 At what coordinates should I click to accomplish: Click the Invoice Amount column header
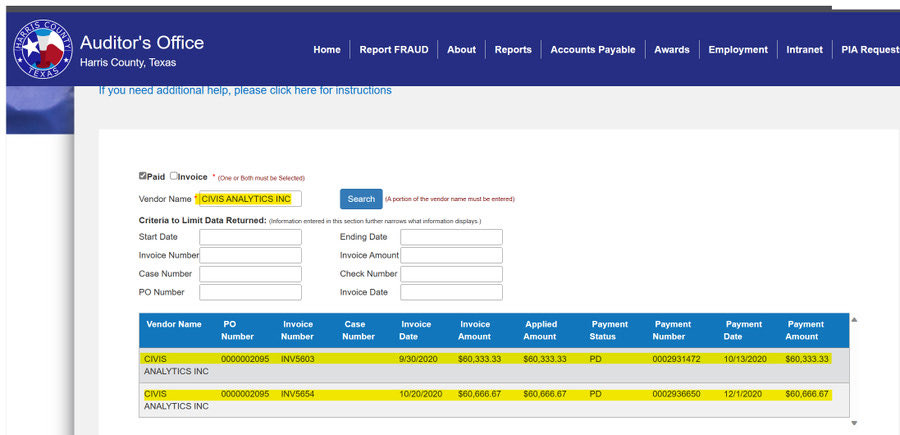[x=474, y=331]
